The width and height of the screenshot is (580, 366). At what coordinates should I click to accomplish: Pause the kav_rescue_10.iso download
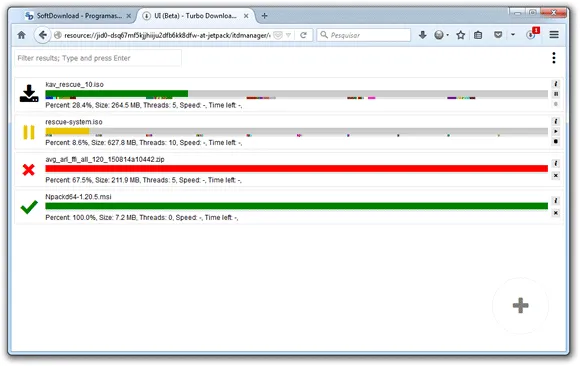pos(555,94)
